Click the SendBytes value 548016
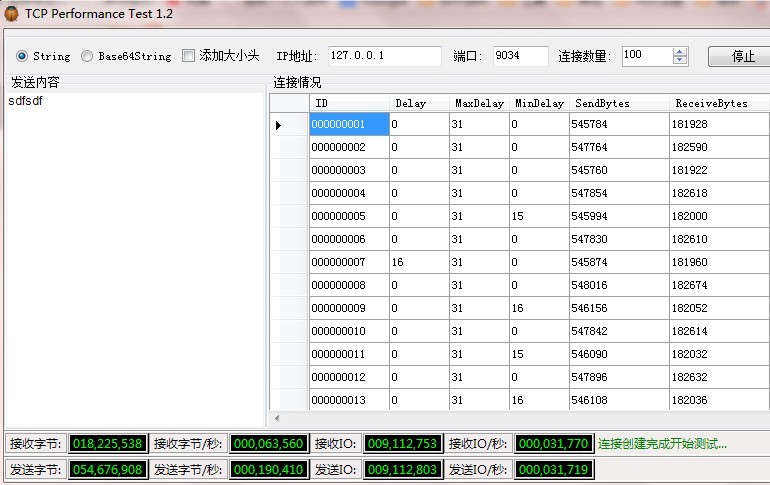Screen dimensions: 770x485 click(x=619, y=285)
